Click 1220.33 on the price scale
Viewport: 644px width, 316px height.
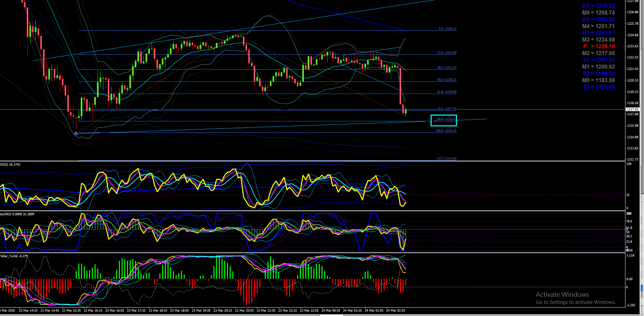633,80
